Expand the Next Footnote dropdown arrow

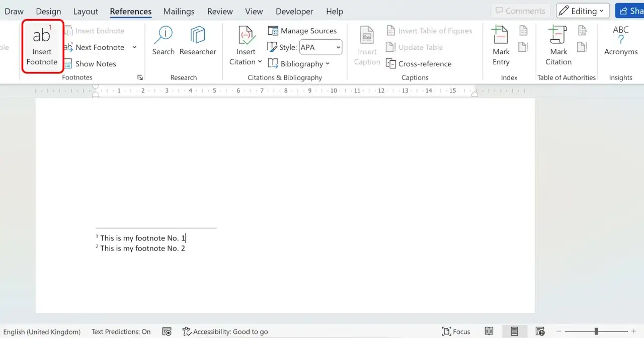134,47
